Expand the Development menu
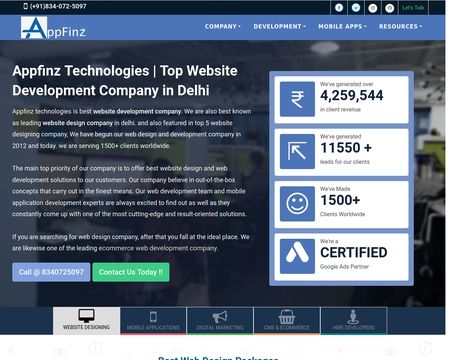 coord(279,26)
